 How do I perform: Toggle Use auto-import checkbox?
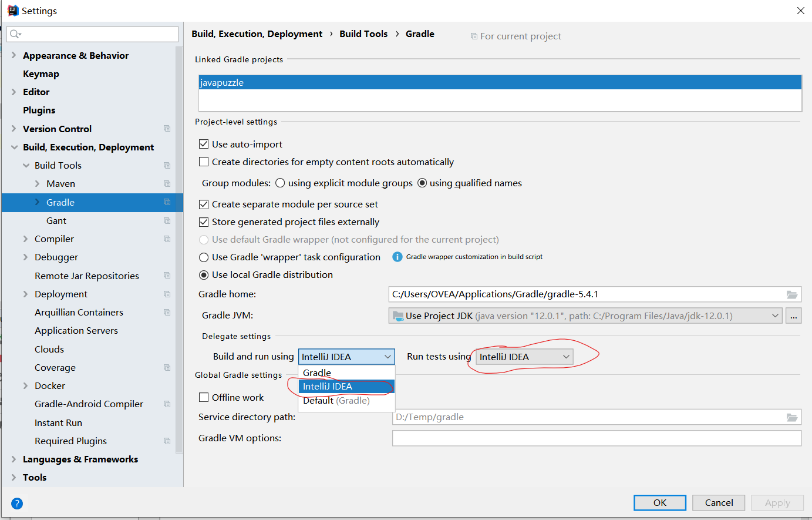point(204,144)
